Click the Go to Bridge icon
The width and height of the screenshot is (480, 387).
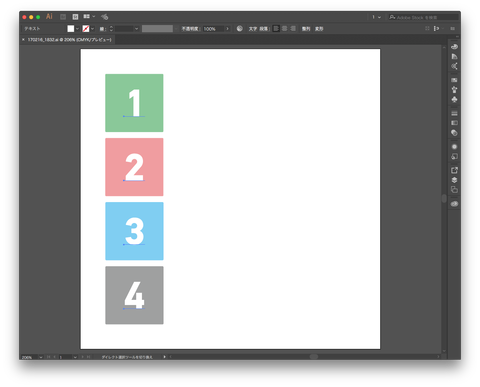[x=63, y=17]
